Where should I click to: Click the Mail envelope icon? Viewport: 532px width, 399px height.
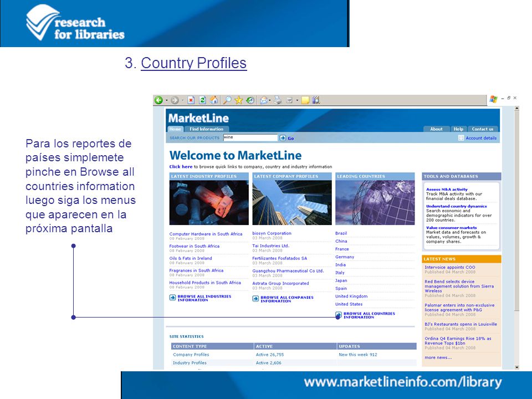264,100
